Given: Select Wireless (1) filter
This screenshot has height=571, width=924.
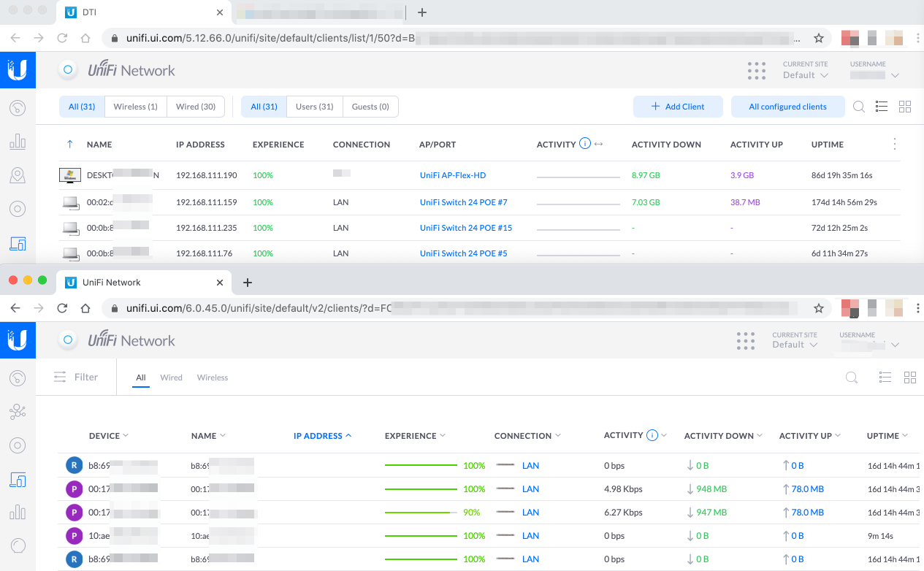Looking at the screenshot, I should click(136, 107).
